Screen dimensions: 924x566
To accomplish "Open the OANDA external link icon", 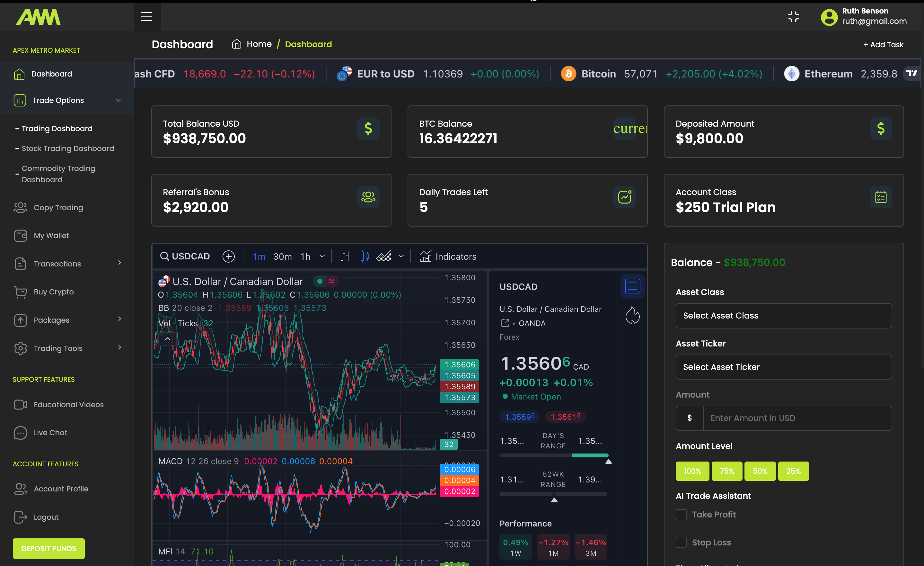I will (505, 323).
